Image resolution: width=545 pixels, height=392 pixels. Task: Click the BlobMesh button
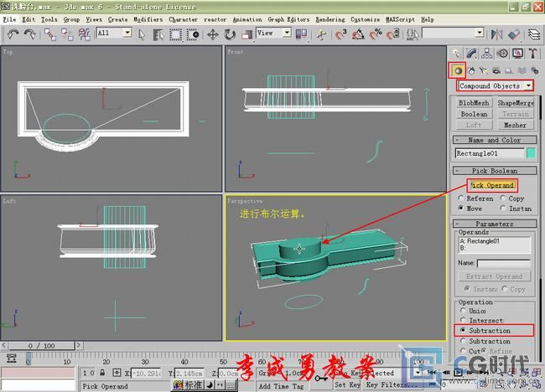click(474, 103)
